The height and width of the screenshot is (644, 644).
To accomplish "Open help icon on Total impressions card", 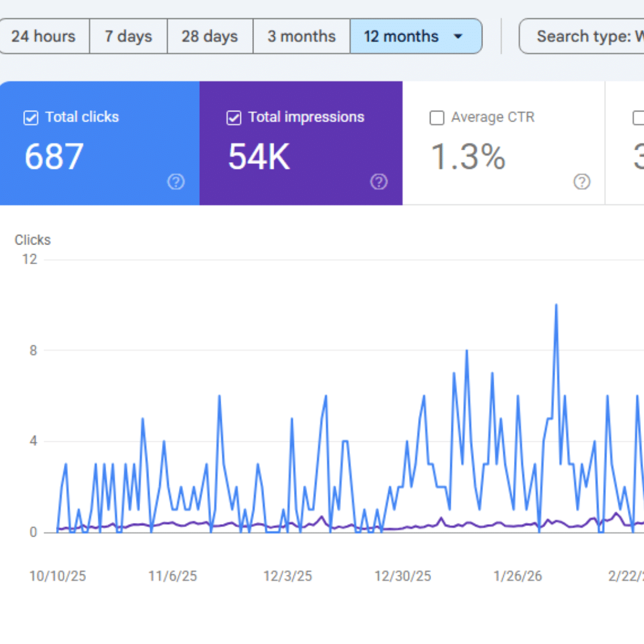I will coord(379,181).
